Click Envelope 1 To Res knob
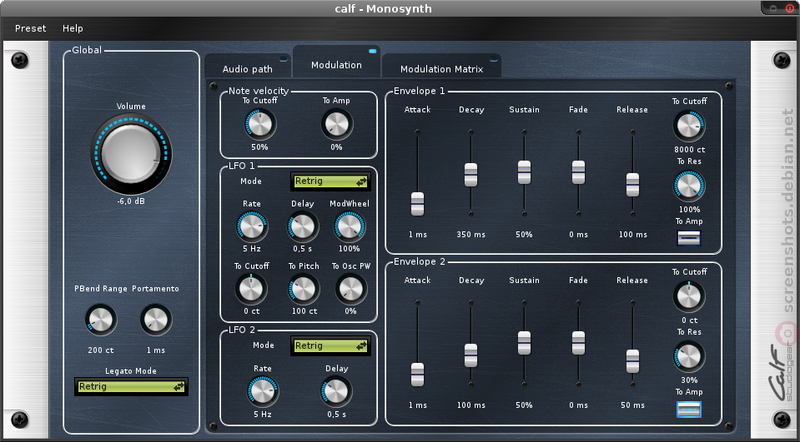 689,186
